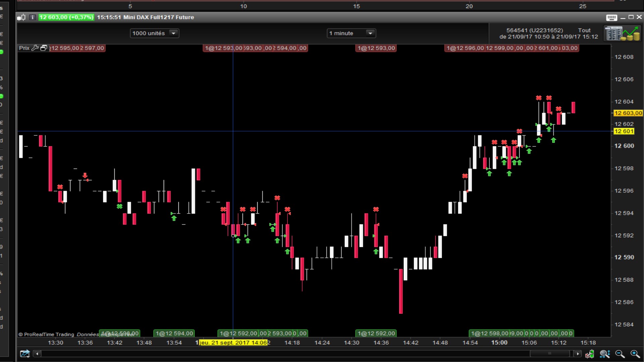
Task: Click the zoom in magnifier
Action: pyautogui.click(x=635, y=354)
